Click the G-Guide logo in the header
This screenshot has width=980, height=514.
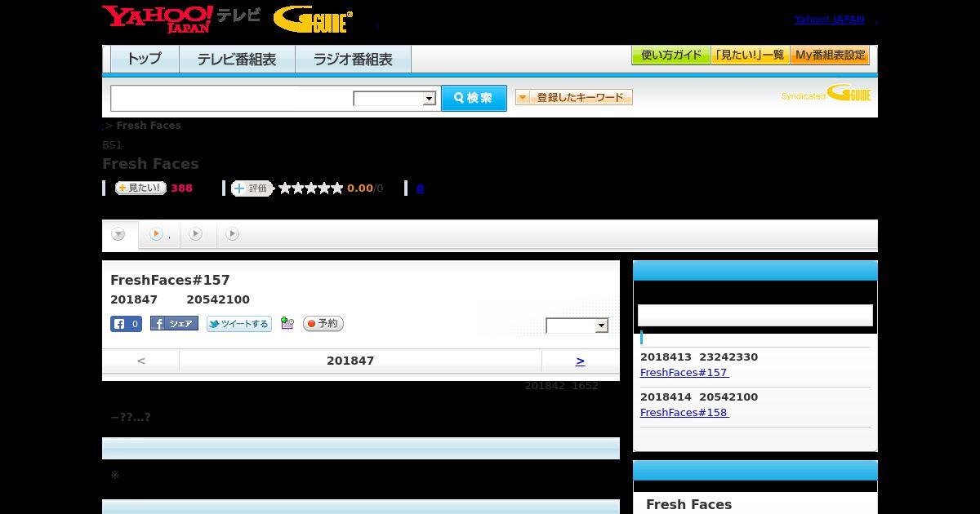(313, 20)
